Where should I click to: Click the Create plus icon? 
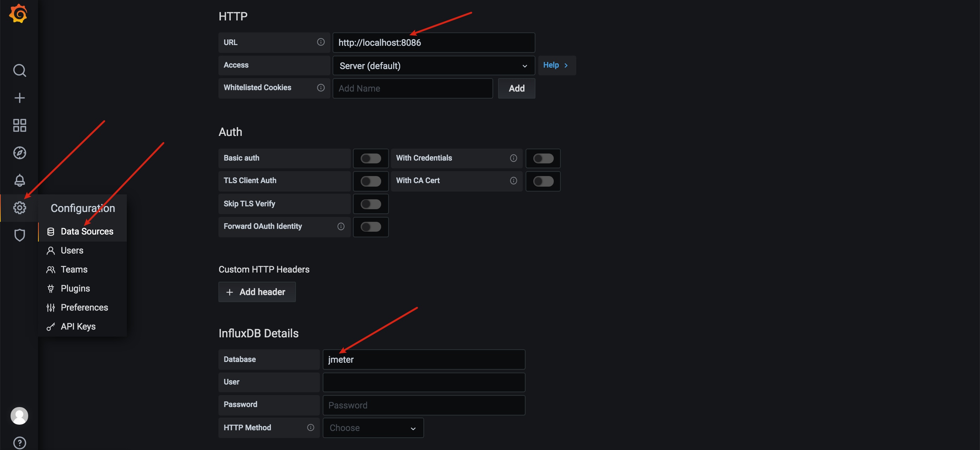19,98
